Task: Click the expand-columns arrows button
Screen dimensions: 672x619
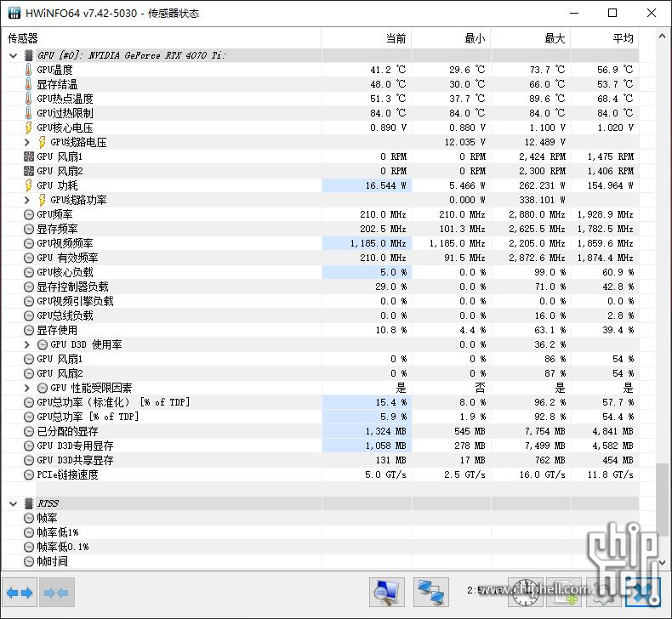Action: pos(20,593)
